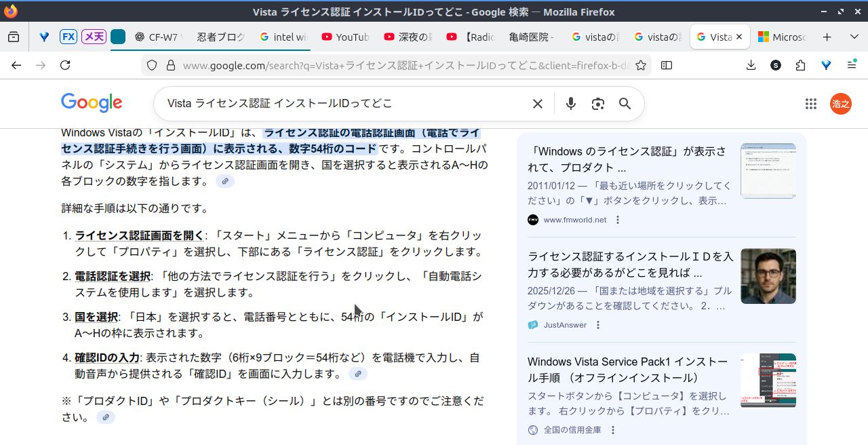Open more options for 全国の信用金庫 result

point(613,430)
